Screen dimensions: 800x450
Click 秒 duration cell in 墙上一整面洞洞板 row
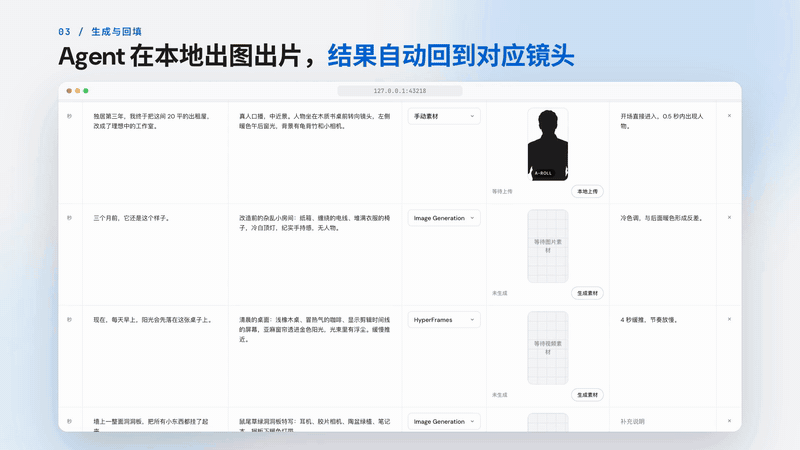pos(69,421)
